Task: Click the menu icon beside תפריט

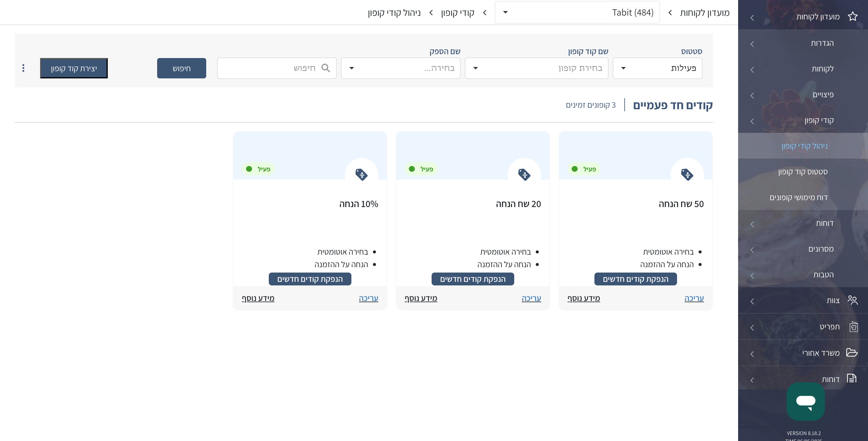Action: [853, 326]
